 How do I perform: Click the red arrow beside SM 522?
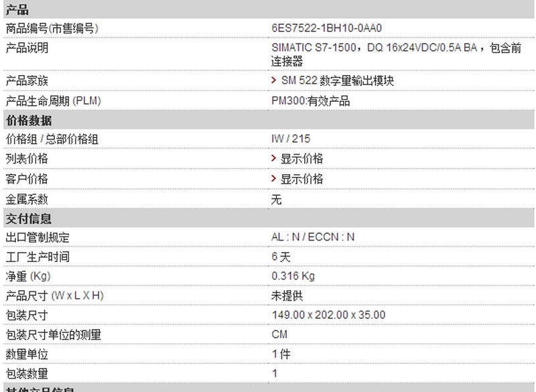pyautogui.click(x=273, y=80)
